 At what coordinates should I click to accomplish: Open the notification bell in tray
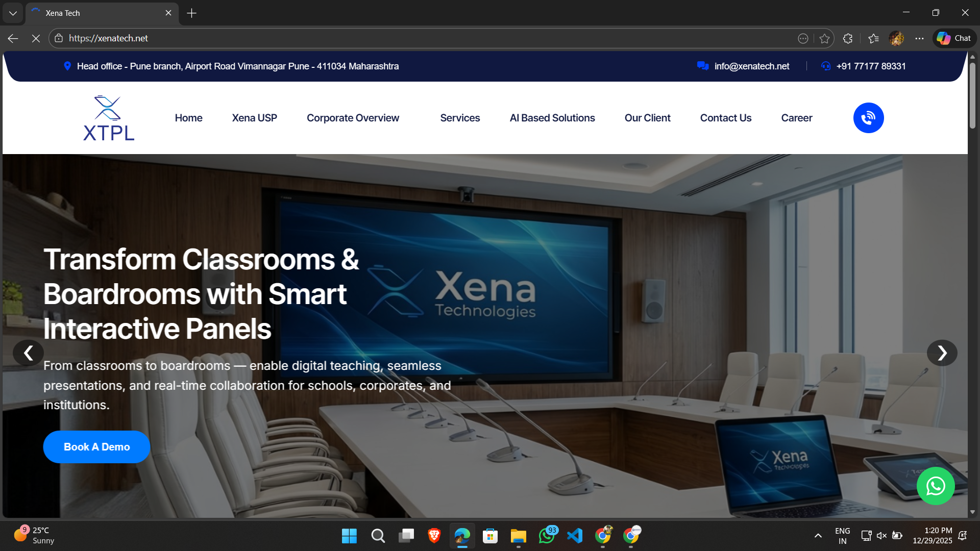[x=963, y=536]
